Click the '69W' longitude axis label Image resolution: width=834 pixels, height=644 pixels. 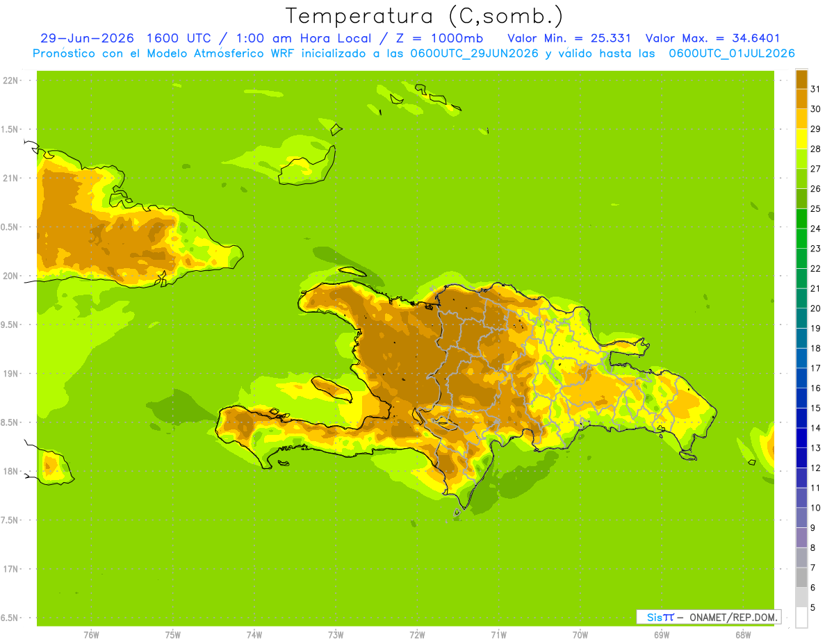tap(662, 635)
